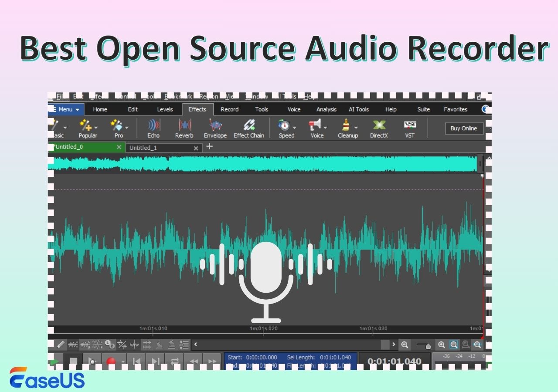Adjust the horizontal zoom slider

point(428,346)
